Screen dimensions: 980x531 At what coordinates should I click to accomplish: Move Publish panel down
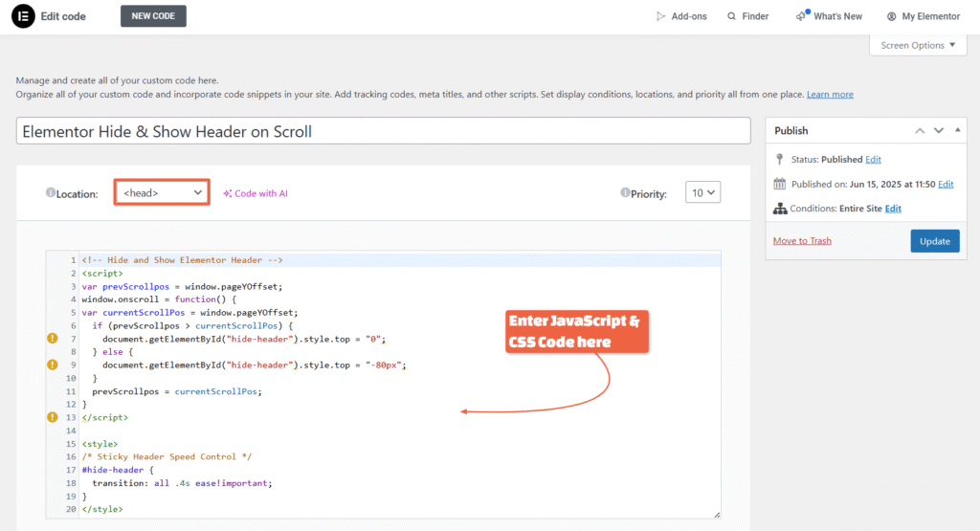938,130
